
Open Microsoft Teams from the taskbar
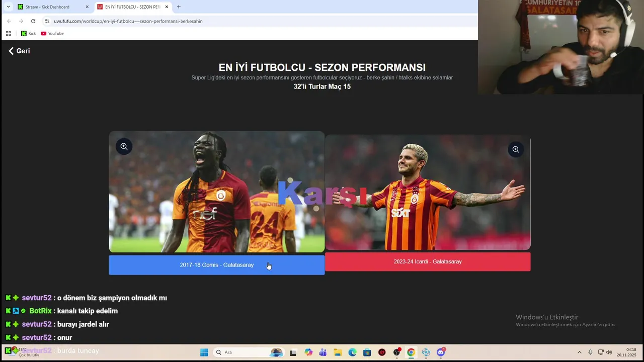323,352
